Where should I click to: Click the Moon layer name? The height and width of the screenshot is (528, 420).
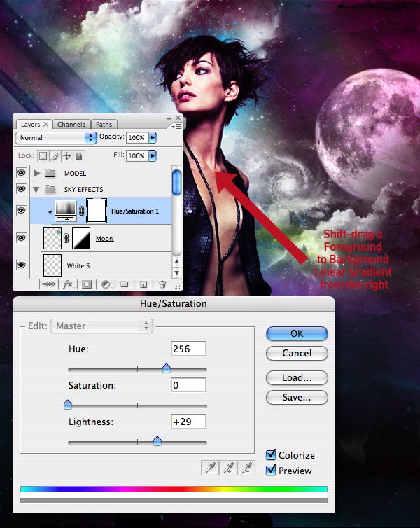[x=105, y=238]
